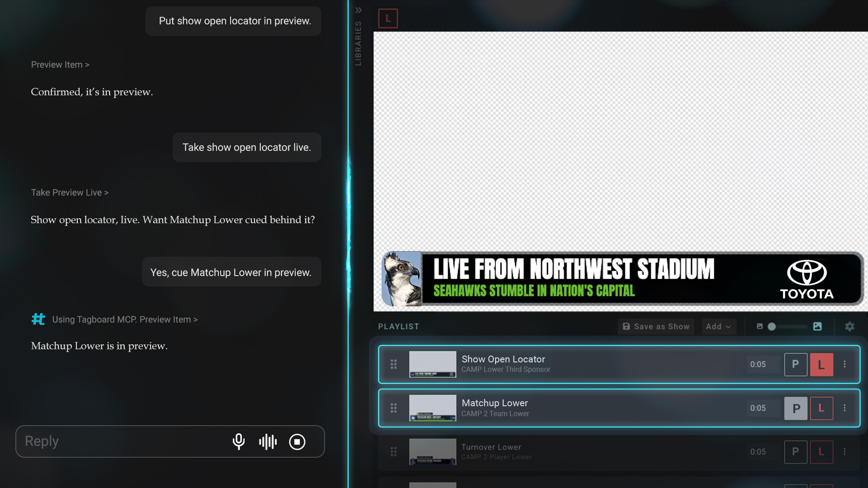Click drag handle of Show Open Locator
The image size is (868, 488).
[x=394, y=364]
